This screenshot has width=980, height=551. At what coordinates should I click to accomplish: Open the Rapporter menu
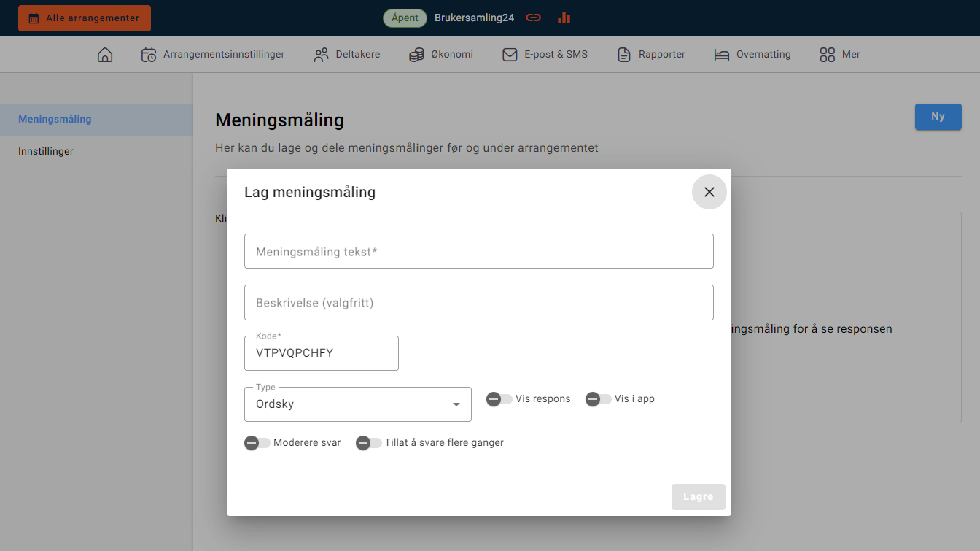coord(651,55)
